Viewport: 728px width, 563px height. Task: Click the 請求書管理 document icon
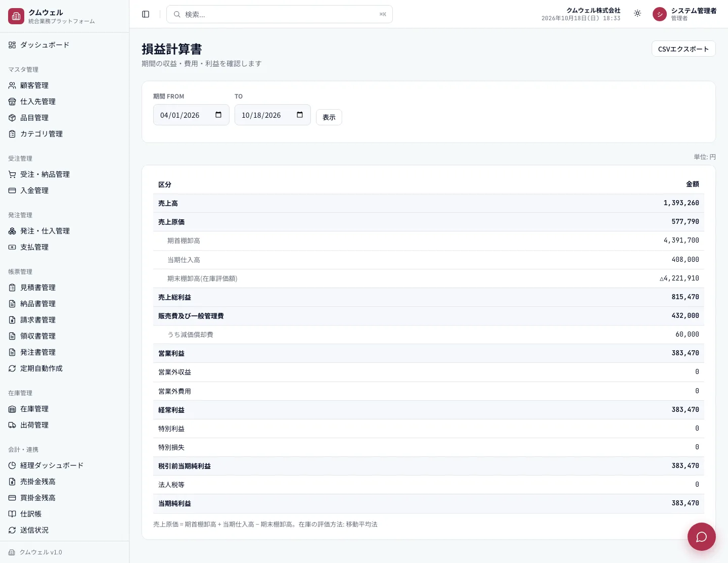pyautogui.click(x=12, y=320)
